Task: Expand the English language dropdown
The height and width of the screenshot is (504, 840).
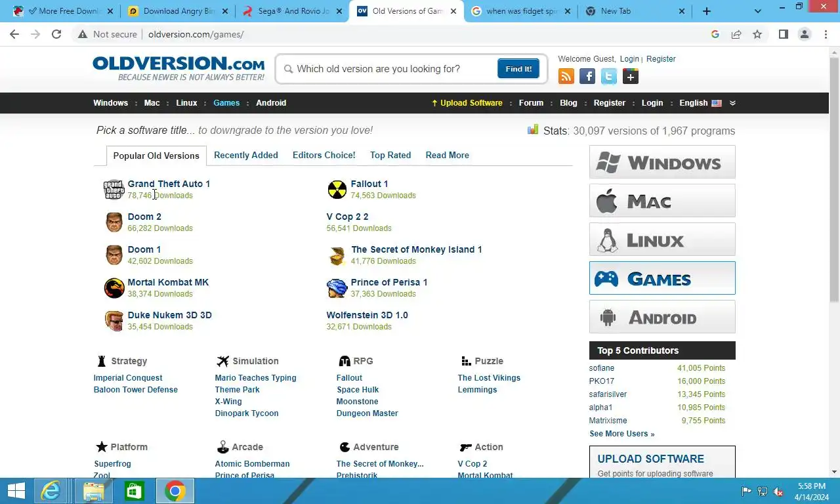Action: (x=732, y=103)
